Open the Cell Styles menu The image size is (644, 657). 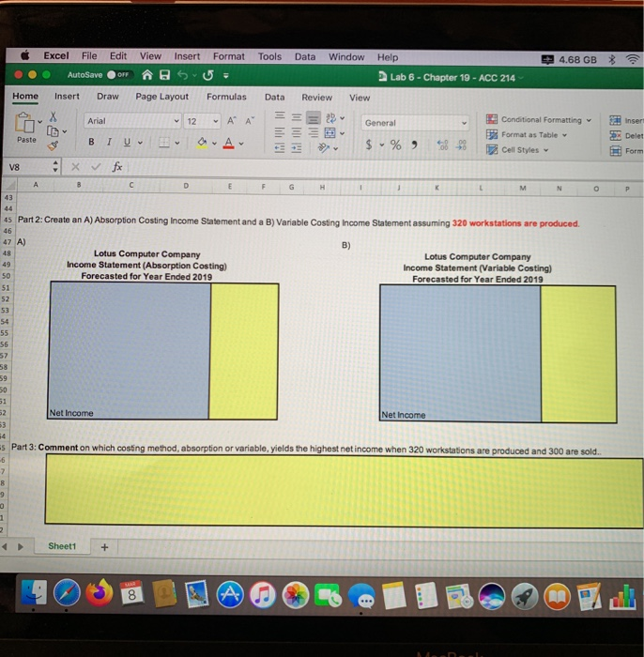pos(517,150)
